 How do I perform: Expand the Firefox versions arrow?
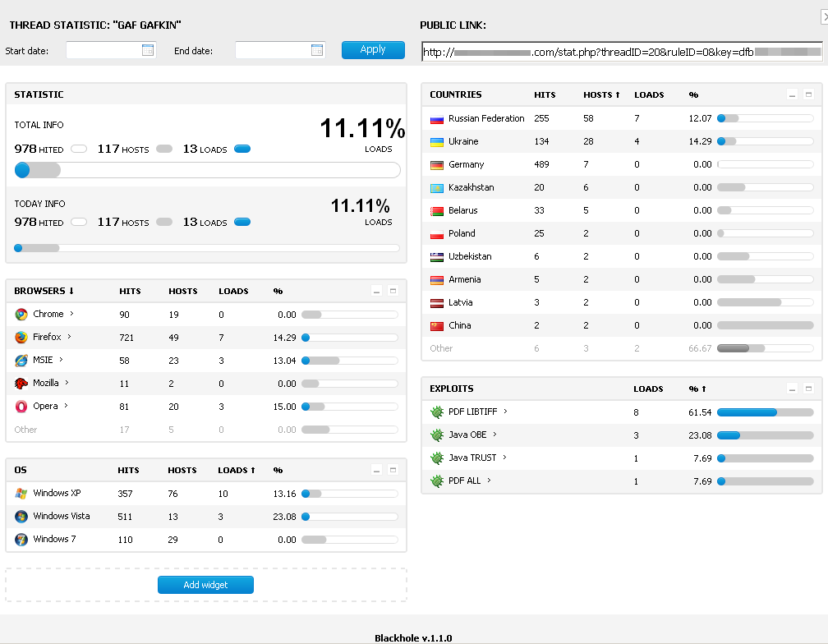click(x=69, y=337)
